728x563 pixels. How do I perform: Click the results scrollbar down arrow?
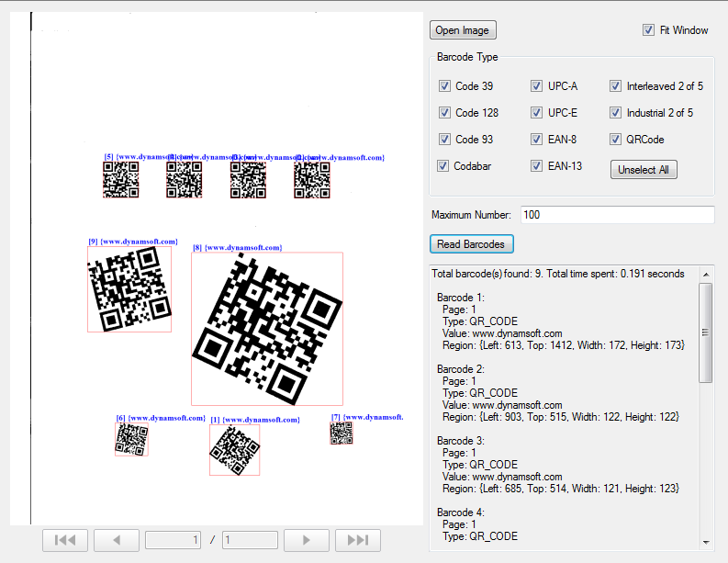[706, 542]
